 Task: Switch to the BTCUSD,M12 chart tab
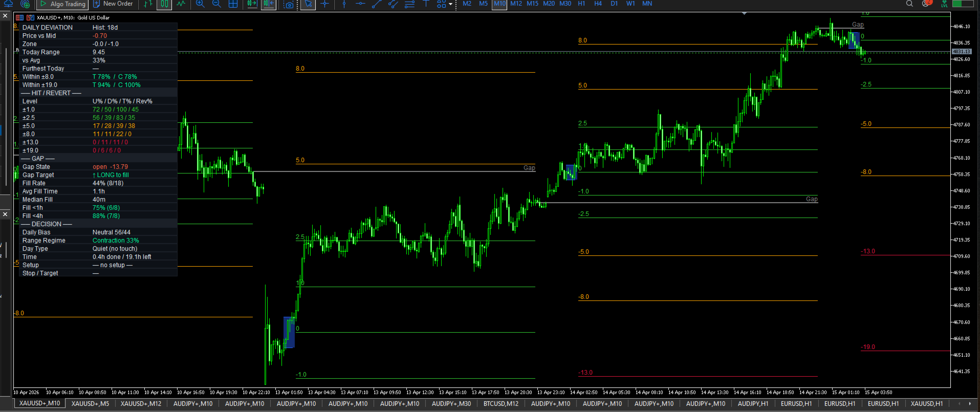click(501, 404)
